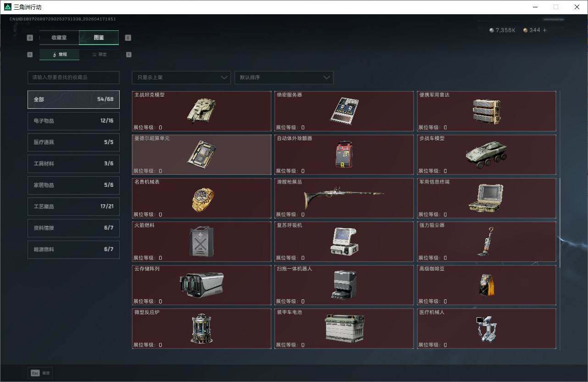Click the 火箭燃料 fuel canister icon

click(201, 242)
